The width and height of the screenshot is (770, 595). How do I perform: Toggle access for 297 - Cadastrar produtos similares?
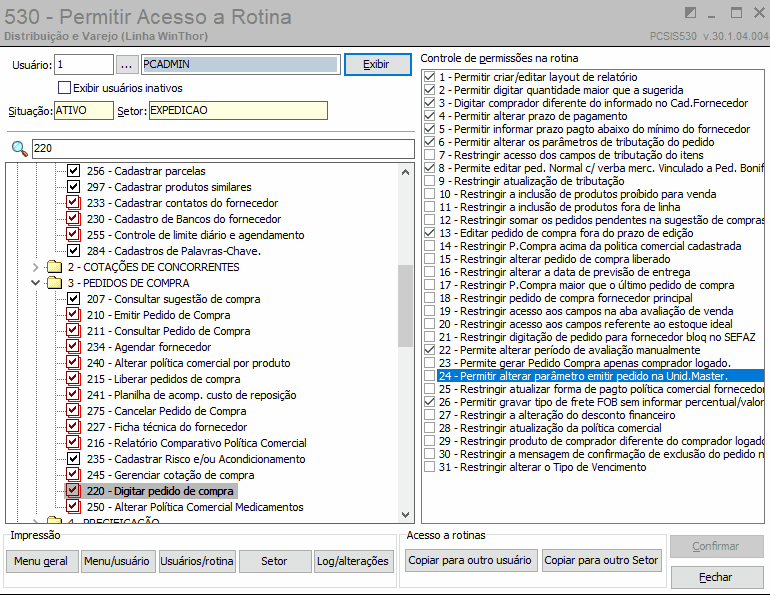(74, 187)
